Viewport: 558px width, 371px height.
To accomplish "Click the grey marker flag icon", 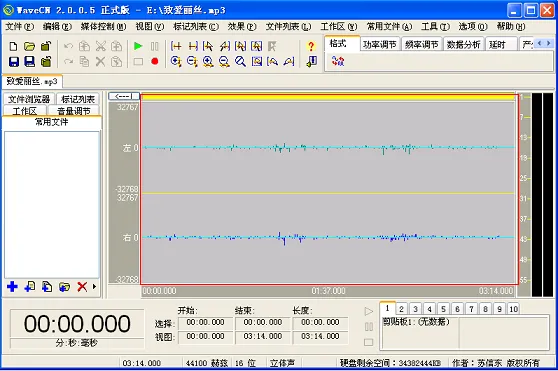I will (x=272, y=46).
